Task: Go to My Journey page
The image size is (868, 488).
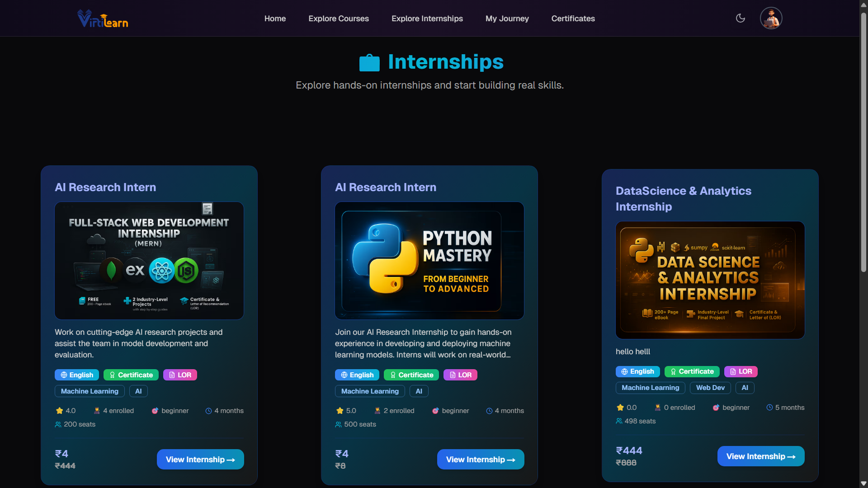Action: pos(507,19)
